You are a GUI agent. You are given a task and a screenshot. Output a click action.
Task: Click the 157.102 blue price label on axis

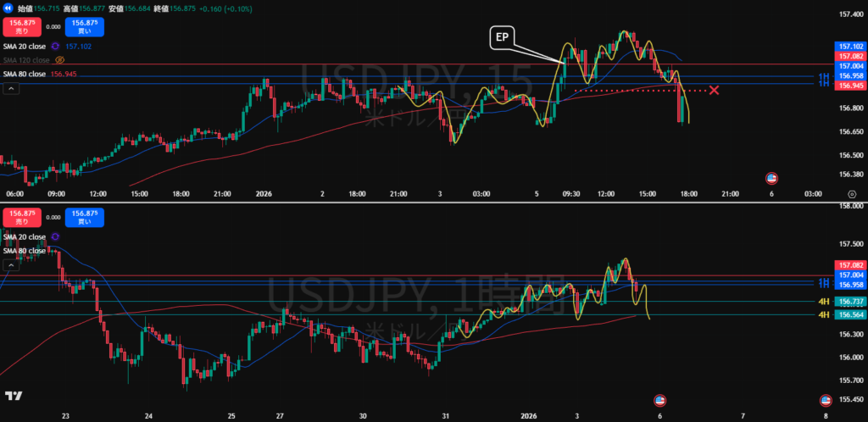(x=850, y=47)
